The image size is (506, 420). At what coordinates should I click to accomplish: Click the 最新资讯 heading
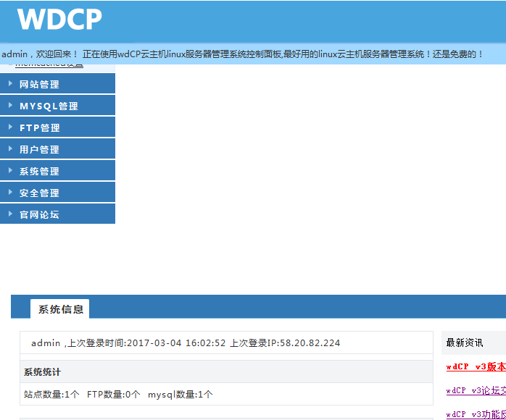point(465,343)
